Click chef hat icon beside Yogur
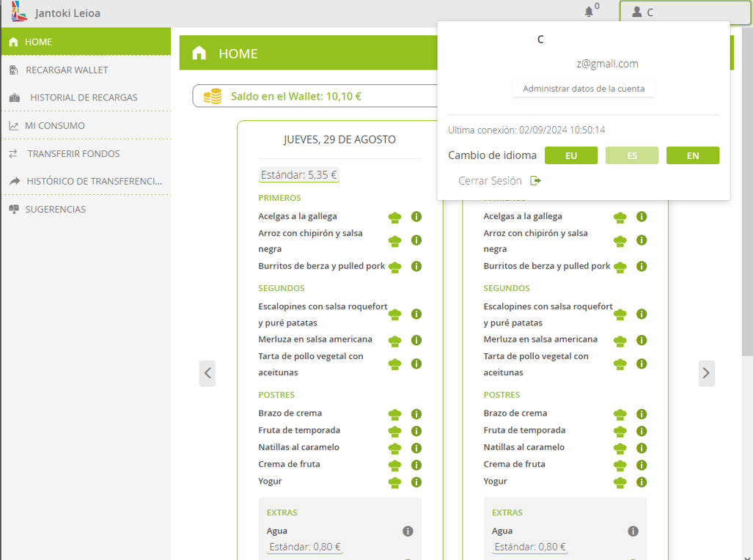Viewport: 753px width, 560px height. tap(395, 482)
